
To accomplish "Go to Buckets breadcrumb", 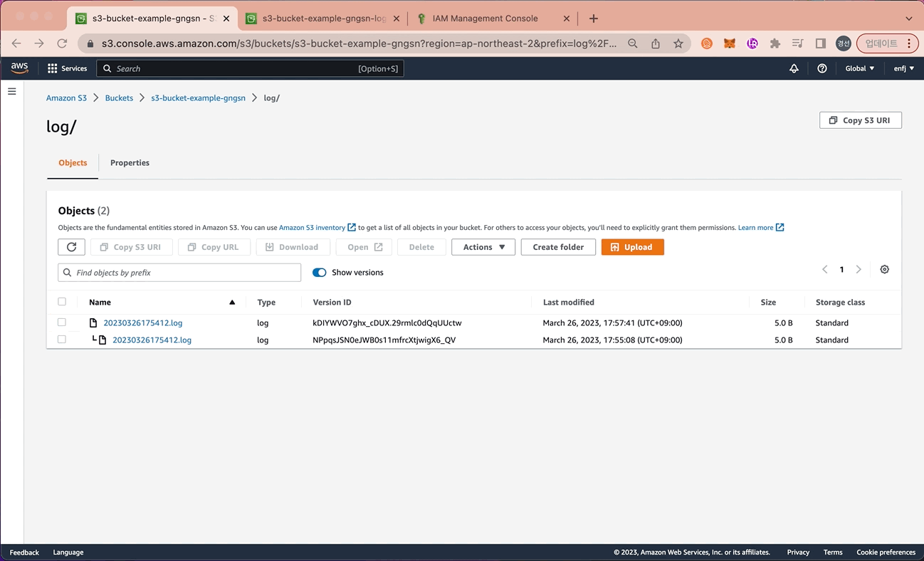I will 119,98.
